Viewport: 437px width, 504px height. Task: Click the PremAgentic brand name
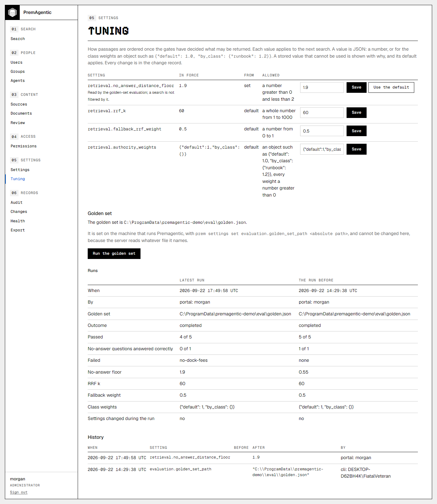(x=37, y=12)
